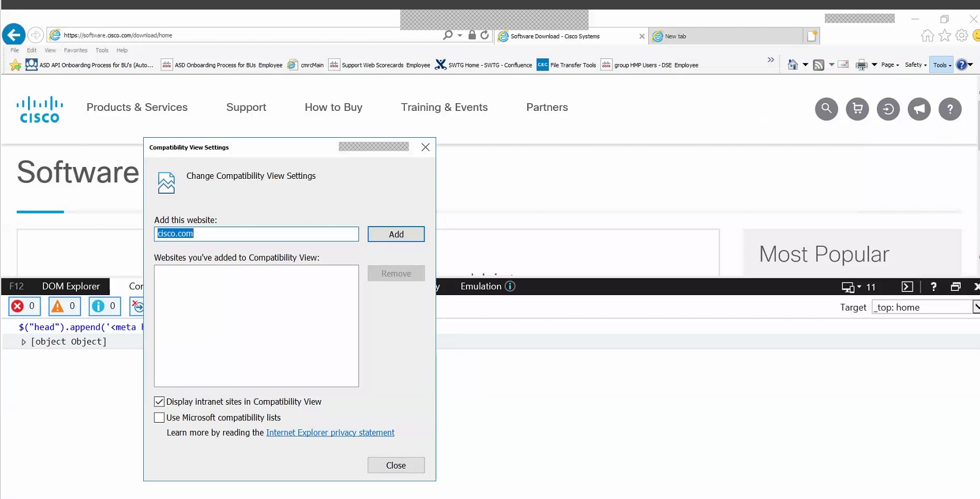The image size is (980, 499).
Task: Clear console on navigate icon
Action: coord(137,306)
